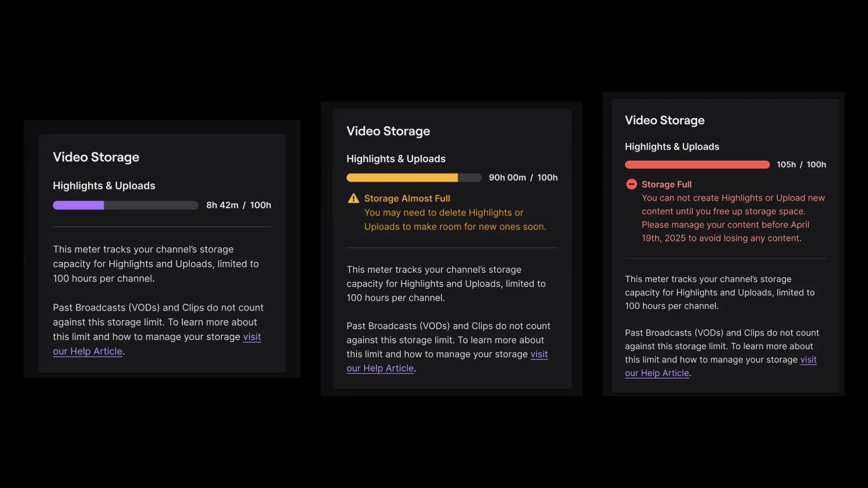
Task: Click the Storage Full label text
Action: (x=666, y=184)
